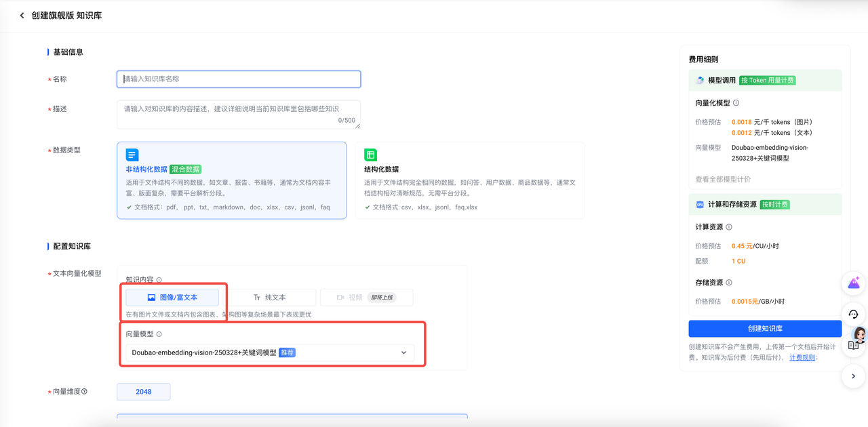Viewport: 868px width, 427px height.
Task: Select the 结构化数据 data type card
Action: (470, 180)
